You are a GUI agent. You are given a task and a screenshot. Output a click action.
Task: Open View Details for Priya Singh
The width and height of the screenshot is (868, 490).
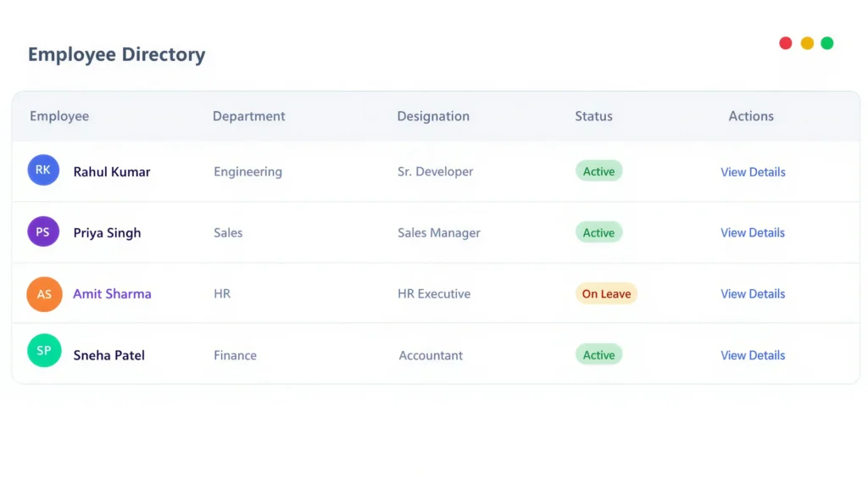(753, 232)
